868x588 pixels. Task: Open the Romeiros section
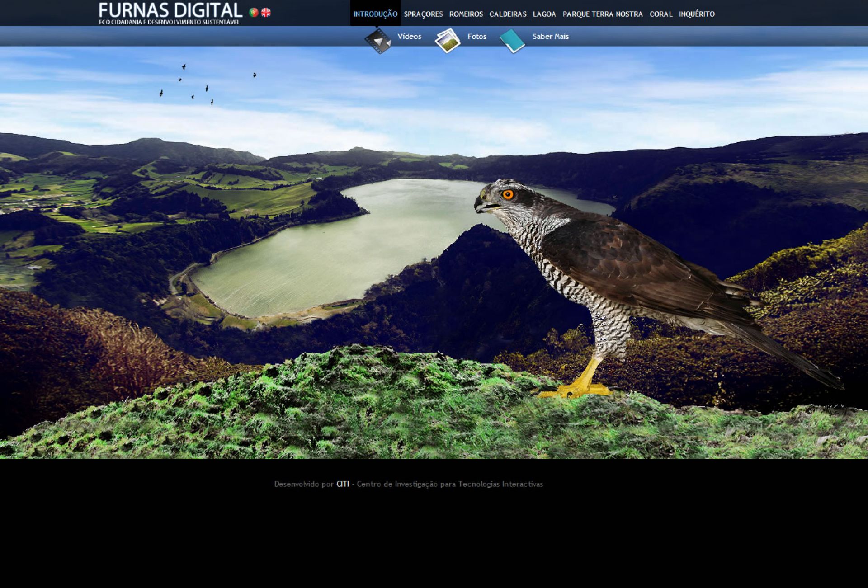(466, 14)
